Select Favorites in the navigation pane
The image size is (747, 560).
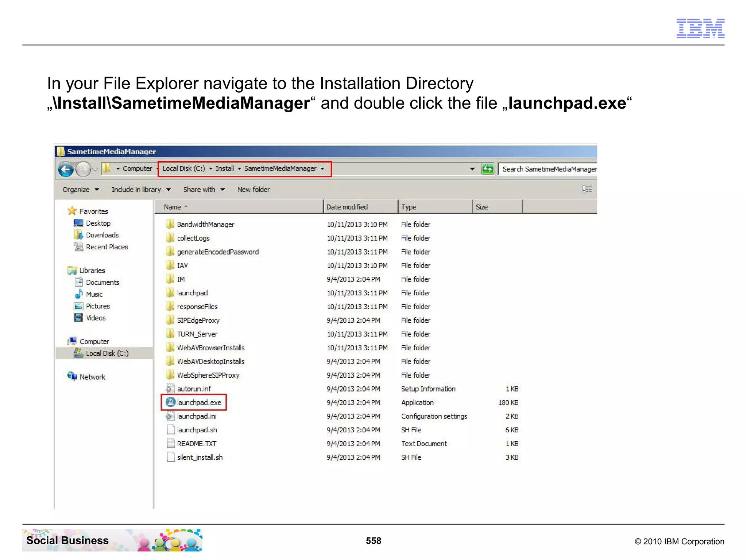tap(88, 211)
